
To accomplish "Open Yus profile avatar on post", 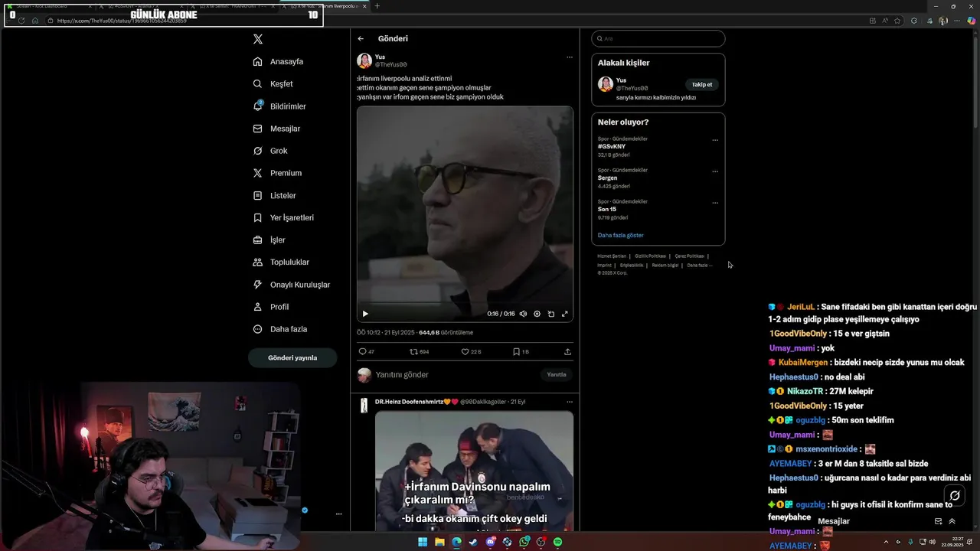I will (x=364, y=60).
